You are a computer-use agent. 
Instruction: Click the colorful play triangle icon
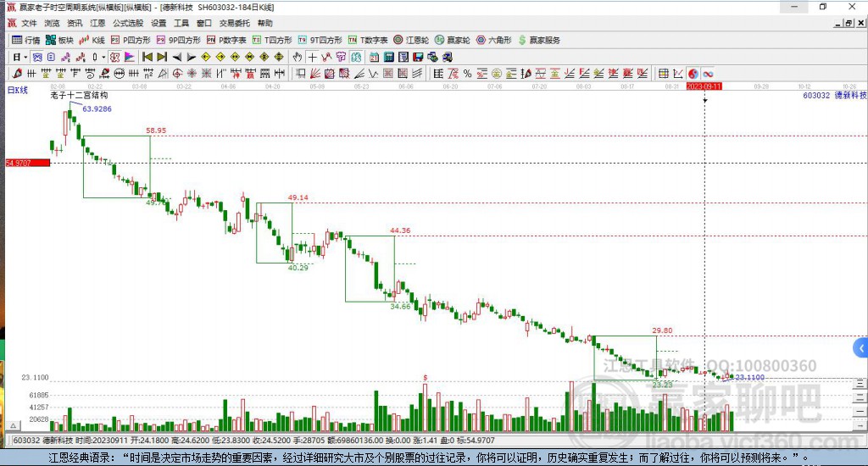pos(130,57)
